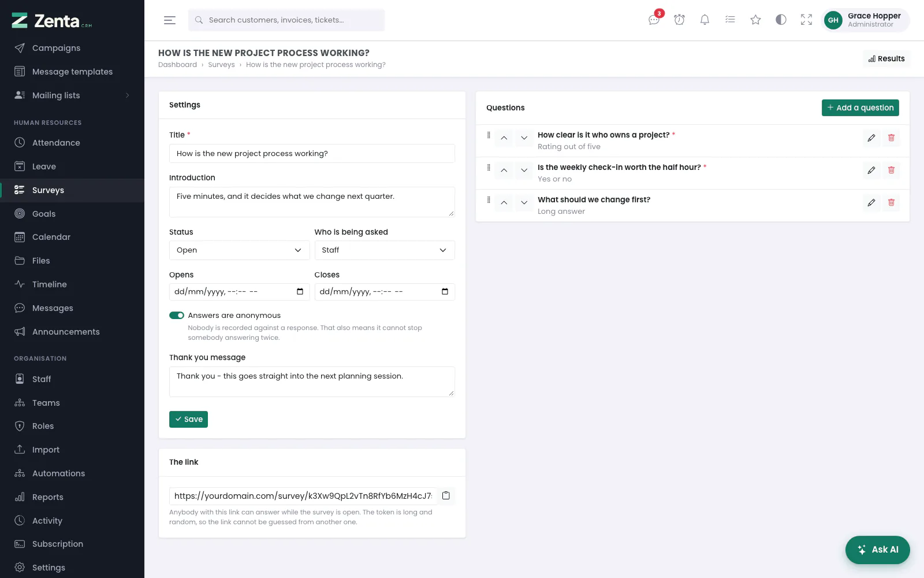Open Staff in sidebar
Screen dimensions: 924x578
pyautogui.click(x=72, y=379)
